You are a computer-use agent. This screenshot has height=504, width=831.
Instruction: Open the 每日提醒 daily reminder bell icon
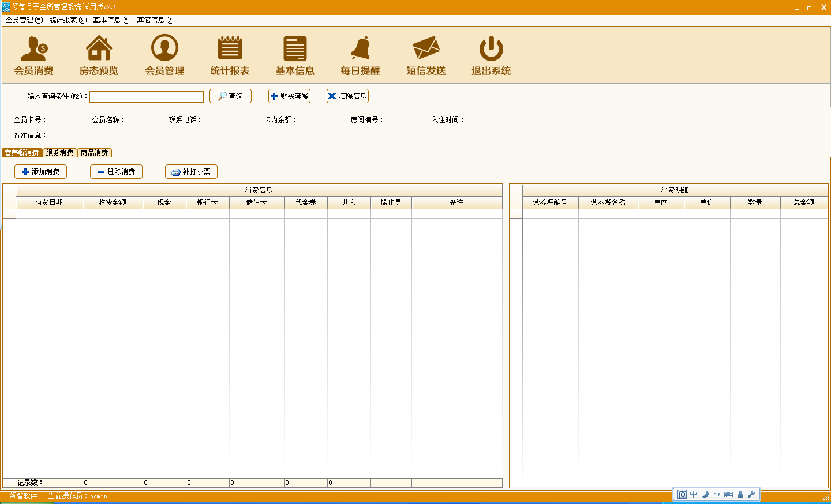pyautogui.click(x=360, y=55)
